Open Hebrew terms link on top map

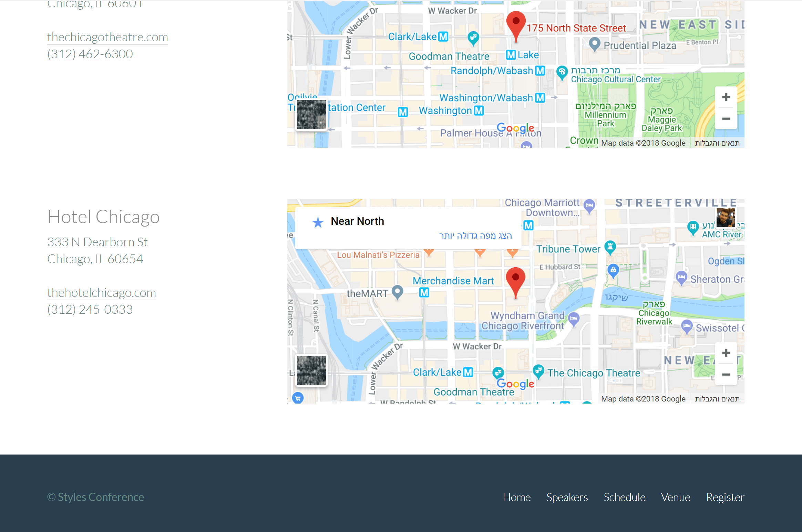[717, 143]
